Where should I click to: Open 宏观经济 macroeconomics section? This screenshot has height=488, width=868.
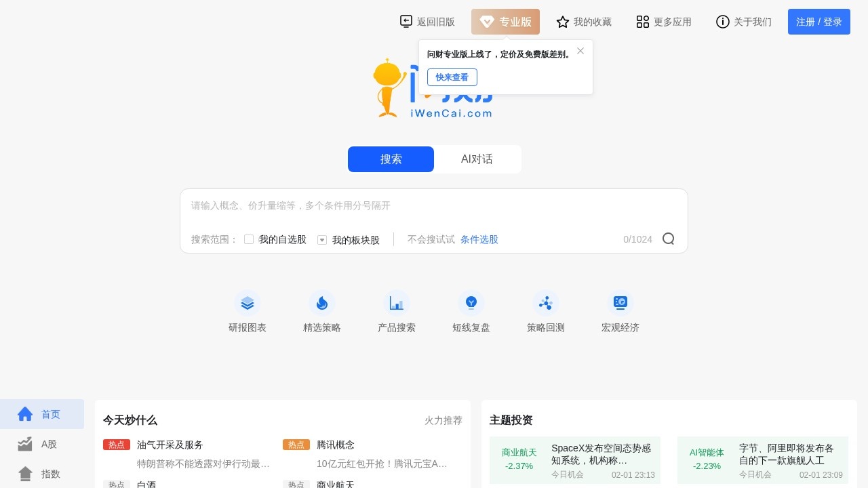(620, 312)
